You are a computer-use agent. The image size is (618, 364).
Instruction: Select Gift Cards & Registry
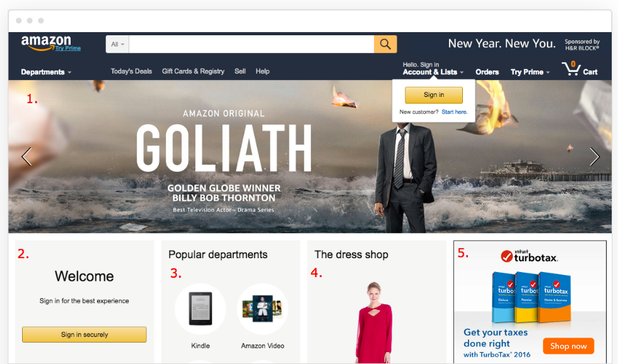(193, 71)
